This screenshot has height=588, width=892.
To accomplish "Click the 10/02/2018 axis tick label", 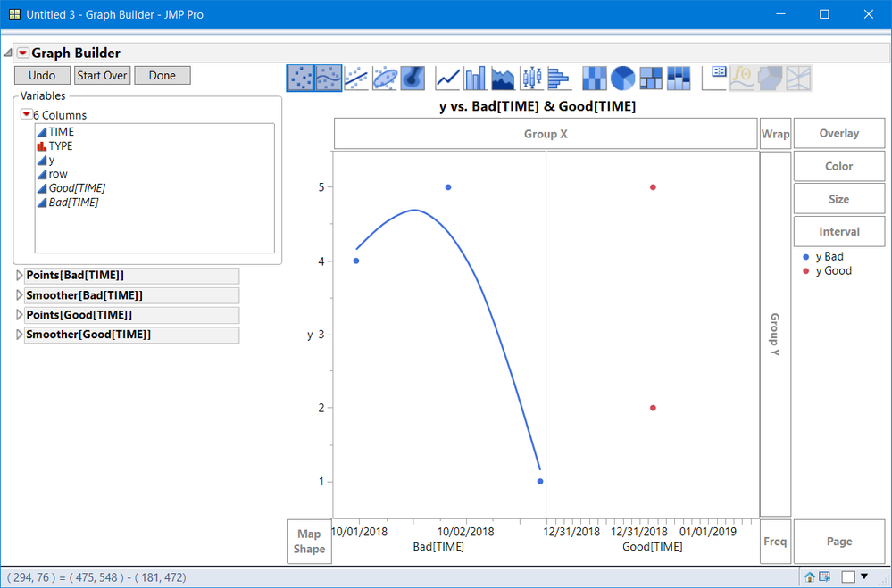I will tap(466, 532).
